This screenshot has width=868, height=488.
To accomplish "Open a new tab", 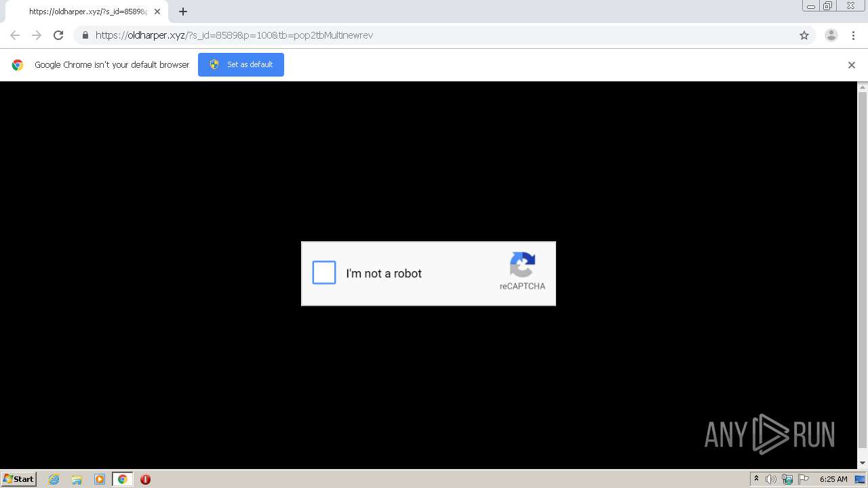I will (183, 12).
